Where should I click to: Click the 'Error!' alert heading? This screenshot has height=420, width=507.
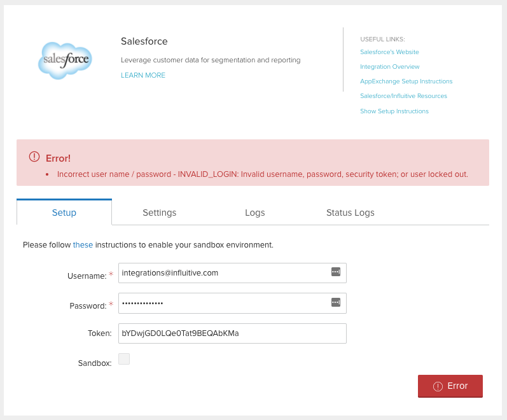(x=58, y=158)
